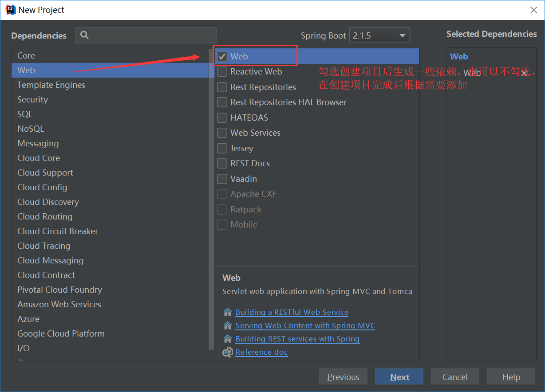This screenshot has height=392, width=545.
Task: Click the Web heading in Selected Dependencies
Action: click(x=459, y=56)
